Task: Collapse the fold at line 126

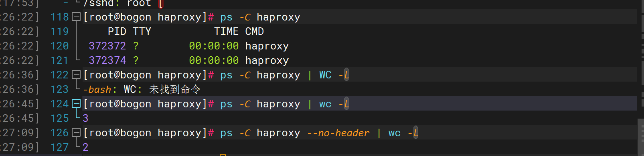Action: pos(76,133)
